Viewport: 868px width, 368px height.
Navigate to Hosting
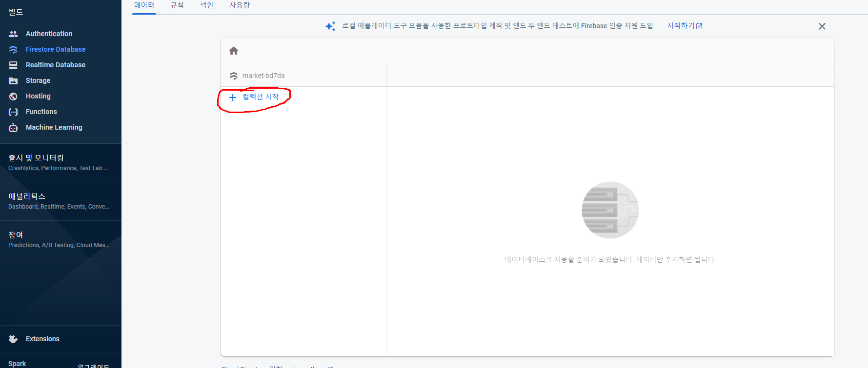(x=38, y=96)
